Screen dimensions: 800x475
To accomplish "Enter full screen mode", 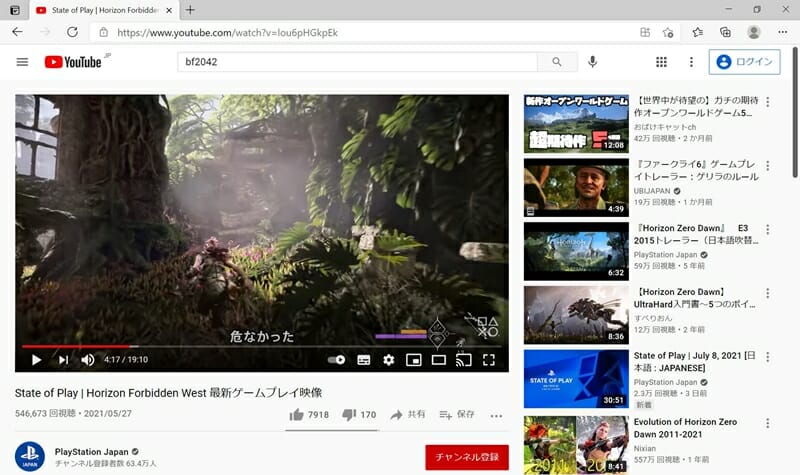I will 489,360.
